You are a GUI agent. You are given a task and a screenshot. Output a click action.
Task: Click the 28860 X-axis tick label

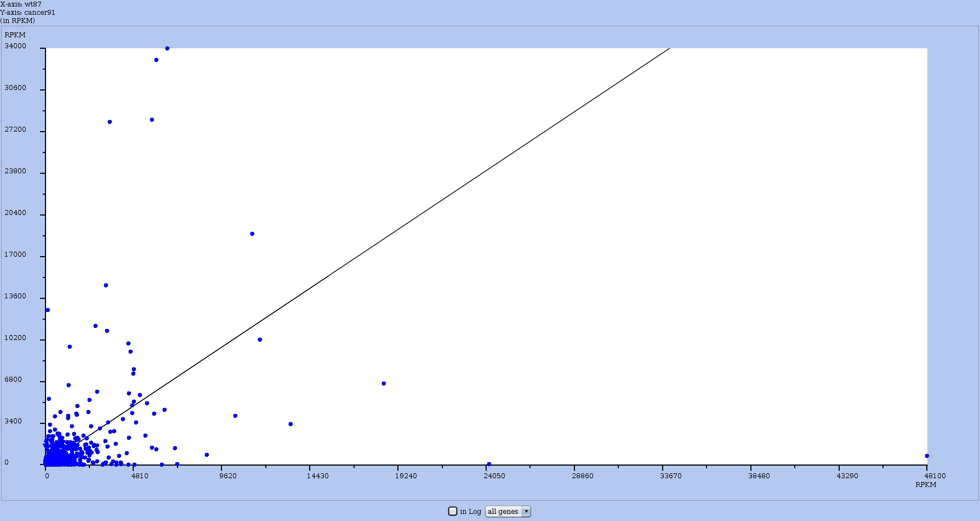point(582,476)
